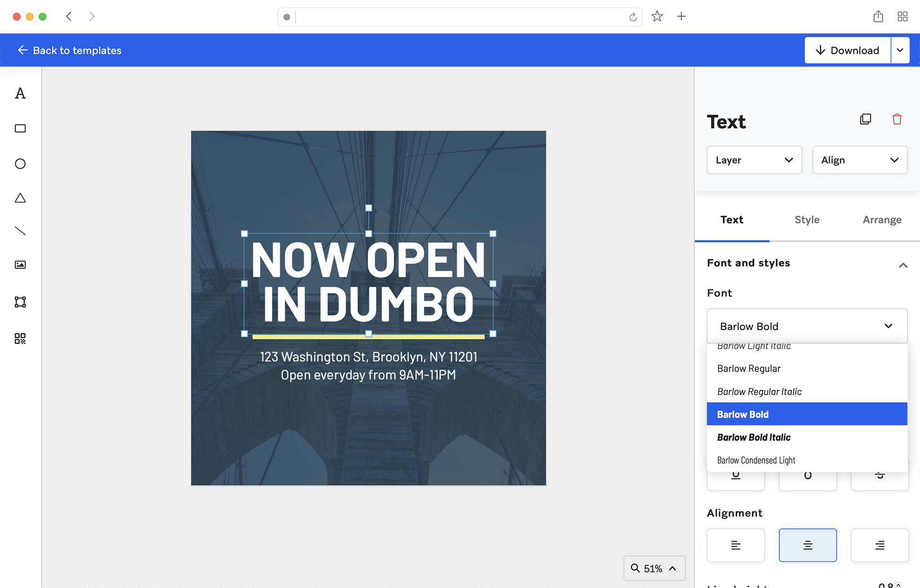
Task: Select the Rectangle shape tool
Action: (x=20, y=128)
